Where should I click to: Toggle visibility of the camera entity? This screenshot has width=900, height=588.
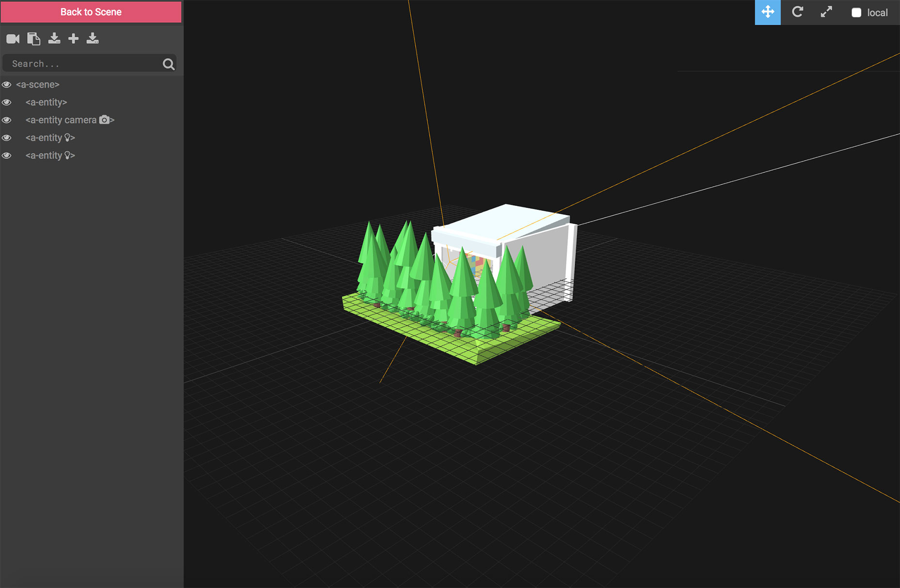[7, 120]
